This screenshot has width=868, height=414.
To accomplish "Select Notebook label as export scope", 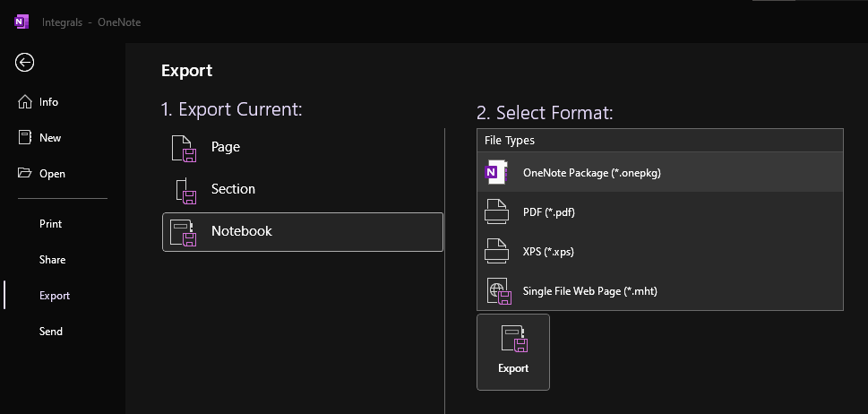I will 242,231.
